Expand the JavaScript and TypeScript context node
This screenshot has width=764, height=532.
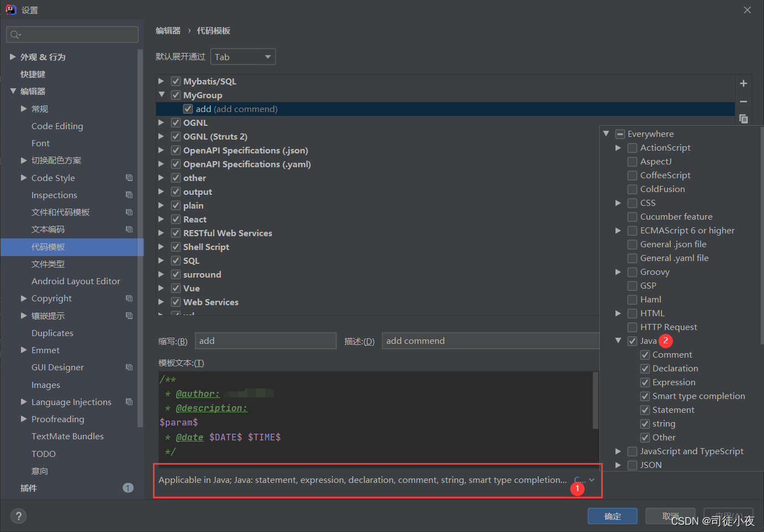coord(618,451)
